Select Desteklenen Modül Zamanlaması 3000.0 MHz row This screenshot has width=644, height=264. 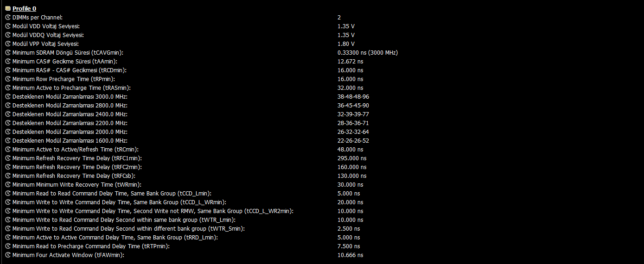pyautogui.click(x=322, y=96)
